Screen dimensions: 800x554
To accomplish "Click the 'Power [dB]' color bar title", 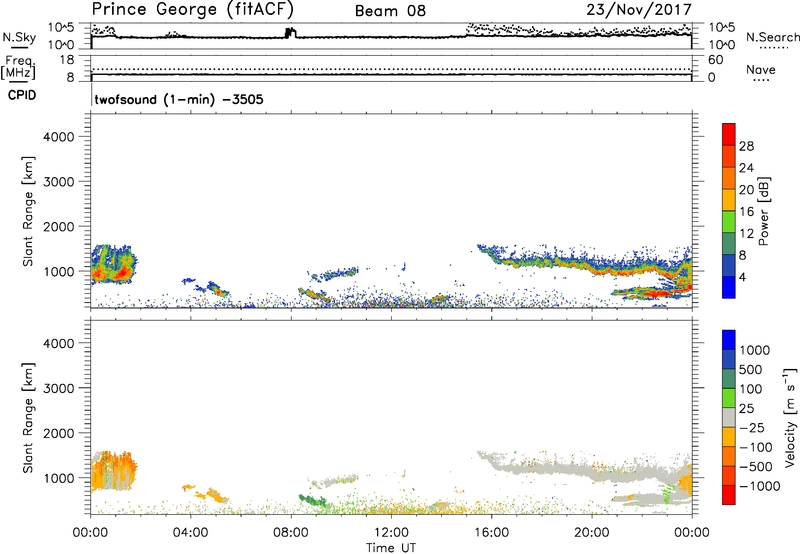I will click(x=764, y=211).
